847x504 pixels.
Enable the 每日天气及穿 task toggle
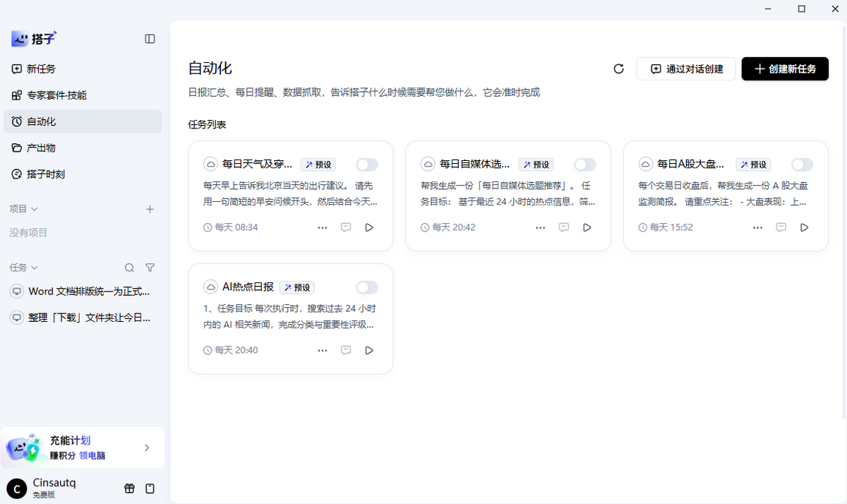[367, 164]
